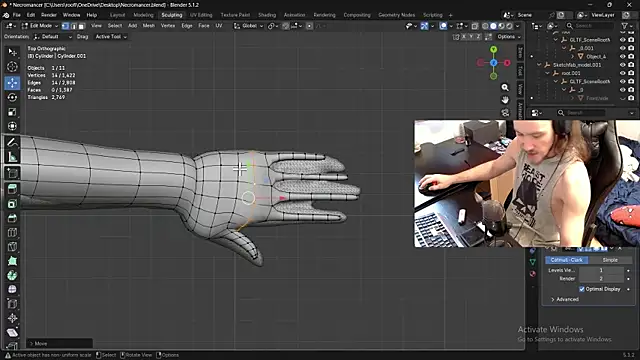Viewport: 640px width, 360px height.
Task: Select Catmull-Clark subdivision type
Action: click(x=567, y=260)
